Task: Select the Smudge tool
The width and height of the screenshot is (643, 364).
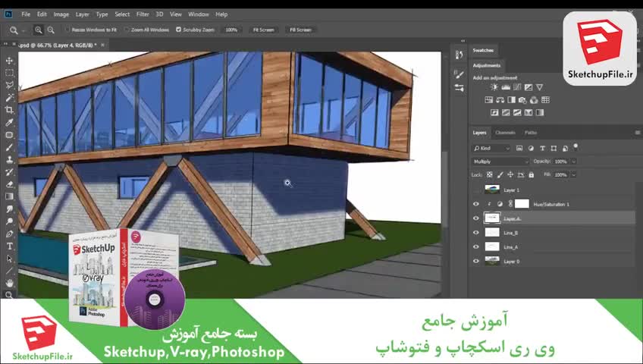Action: [9, 209]
